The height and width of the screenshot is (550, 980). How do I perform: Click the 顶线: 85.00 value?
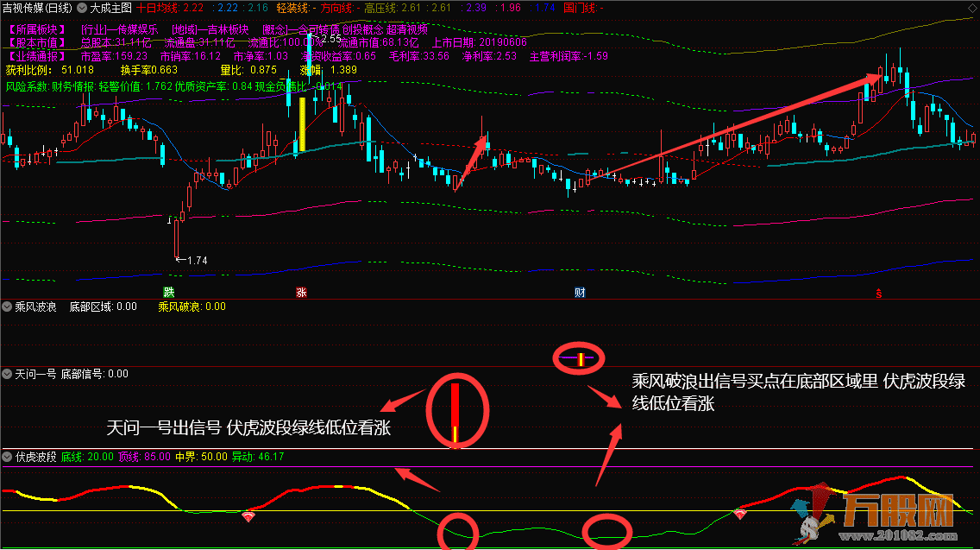(144, 457)
